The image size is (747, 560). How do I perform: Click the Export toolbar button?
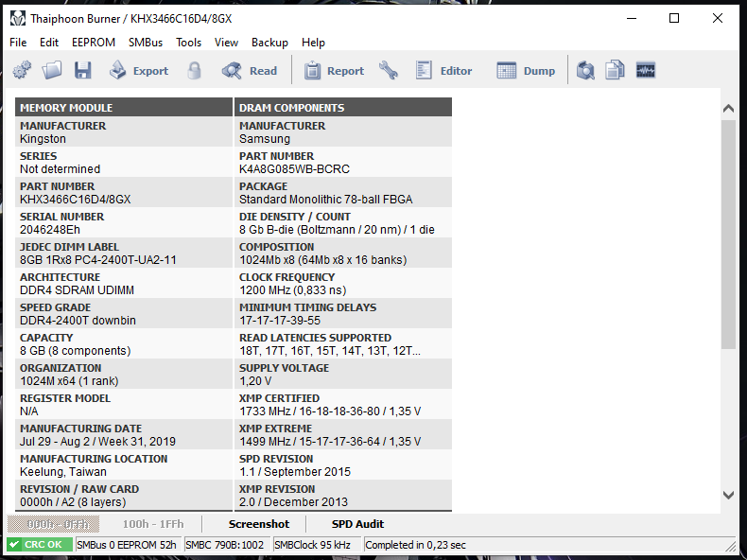coord(139,71)
